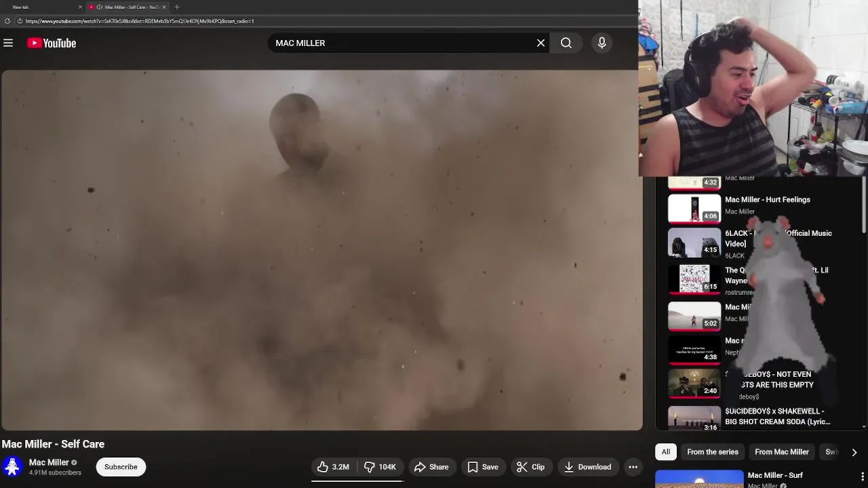
Task: Close the New tab browser tab
Action: [80, 7]
